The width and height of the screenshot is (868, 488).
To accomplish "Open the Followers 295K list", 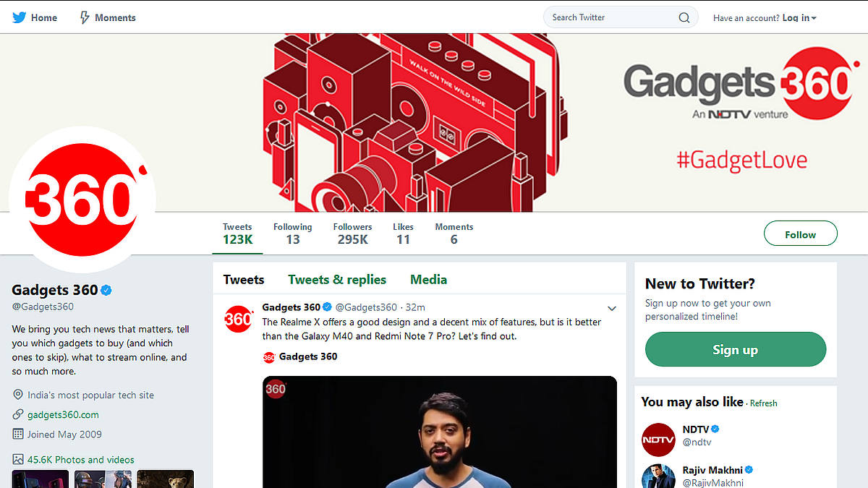I will point(352,234).
